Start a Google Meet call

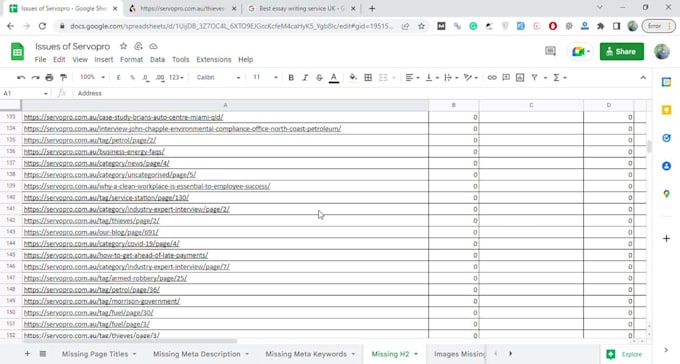click(x=580, y=52)
